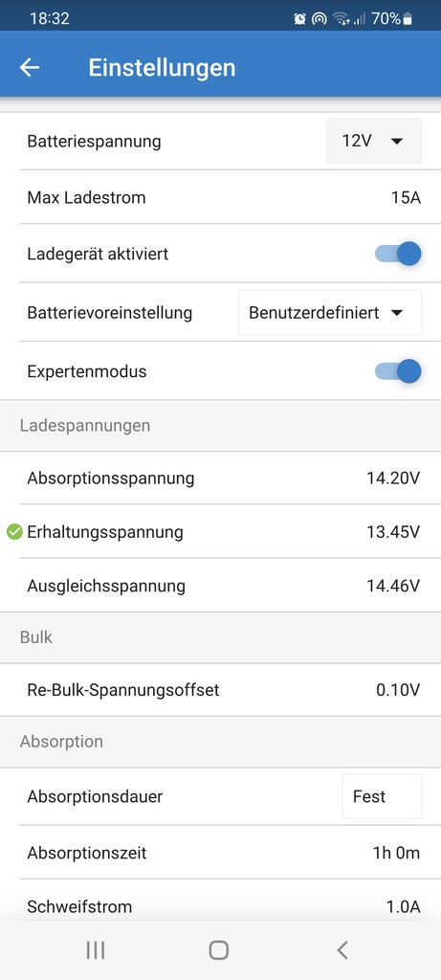
Task: Open the Erhaltungsspannung 13.45V setting
Action: pyautogui.click(x=220, y=532)
